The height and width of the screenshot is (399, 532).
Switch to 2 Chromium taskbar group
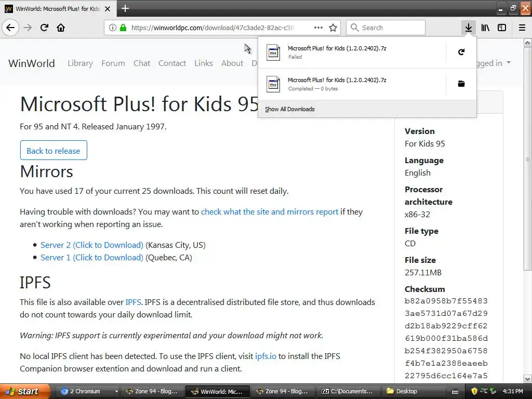tap(87, 391)
